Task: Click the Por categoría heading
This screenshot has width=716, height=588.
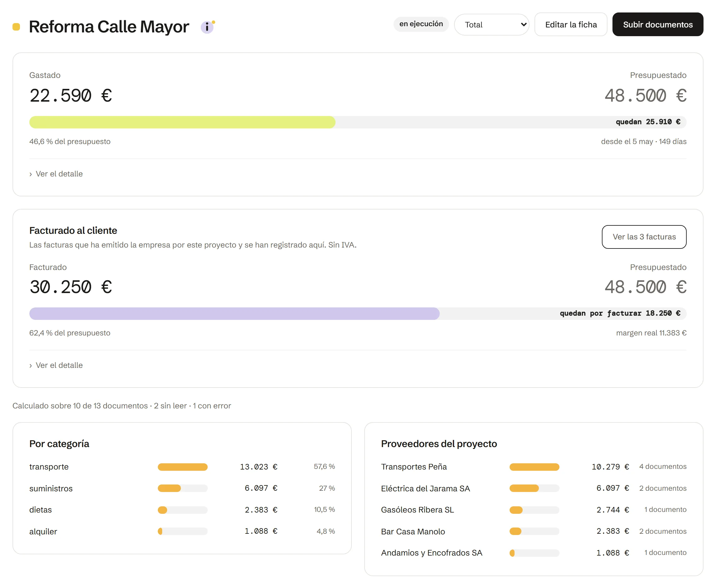Action: (x=59, y=444)
